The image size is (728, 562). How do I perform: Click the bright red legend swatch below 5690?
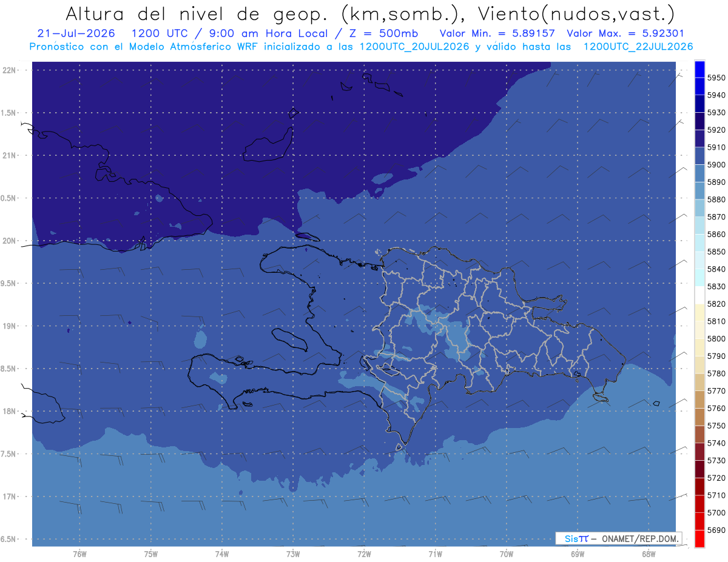699,538
